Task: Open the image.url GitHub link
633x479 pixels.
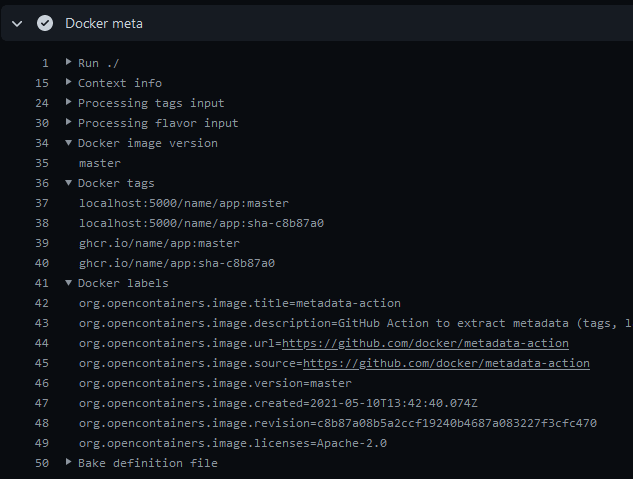Action: coord(425,343)
